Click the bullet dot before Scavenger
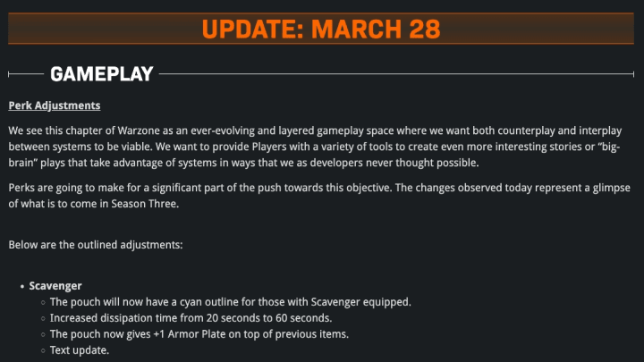The image size is (644, 362). click(22, 287)
